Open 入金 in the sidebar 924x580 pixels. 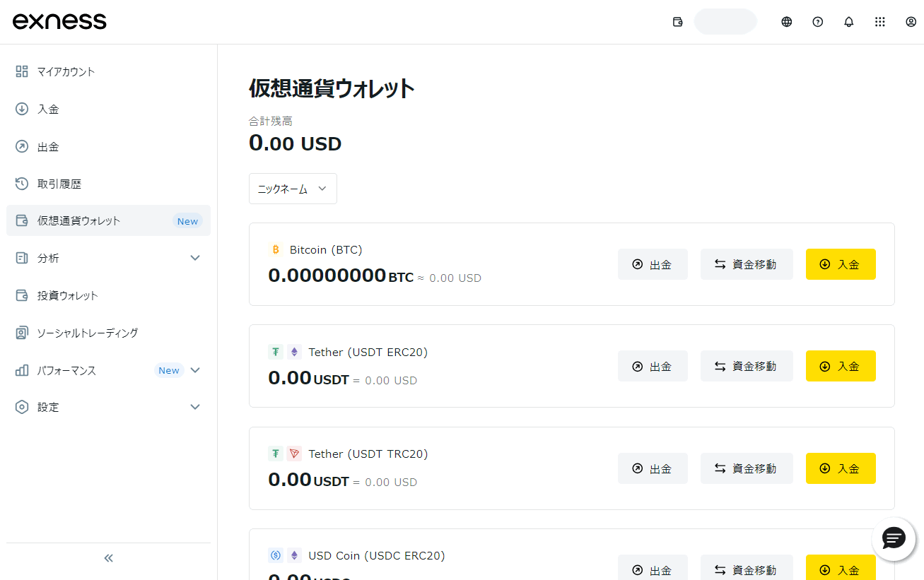108,109
